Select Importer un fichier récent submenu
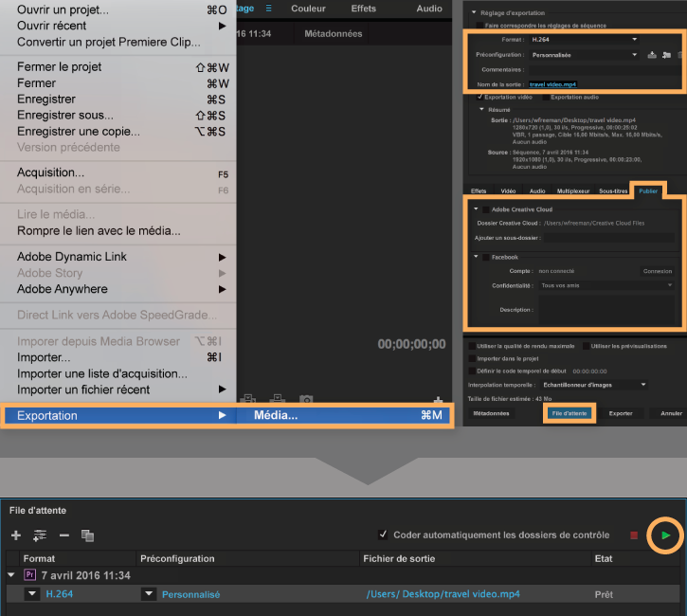Image resolution: width=687 pixels, height=616 pixels. [x=118, y=390]
